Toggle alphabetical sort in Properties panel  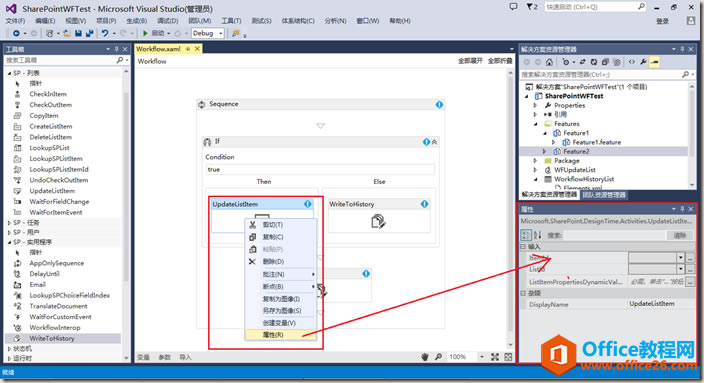pyautogui.click(x=537, y=235)
